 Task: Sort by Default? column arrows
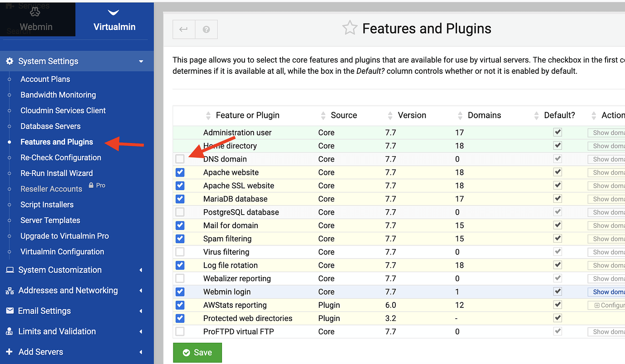click(537, 115)
